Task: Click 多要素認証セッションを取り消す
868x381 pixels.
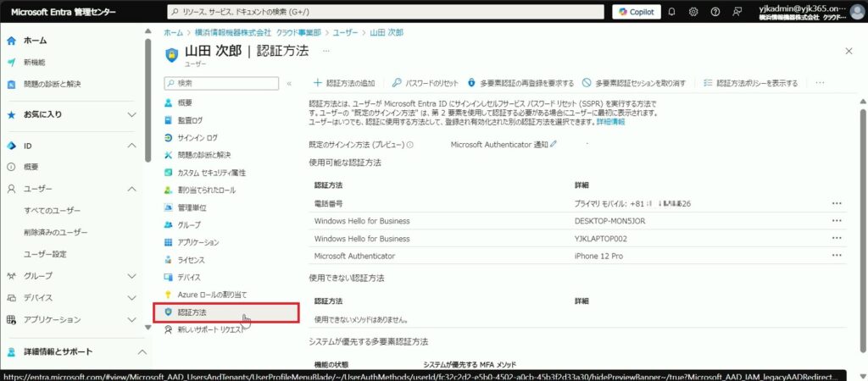Action: tap(634, 84)
